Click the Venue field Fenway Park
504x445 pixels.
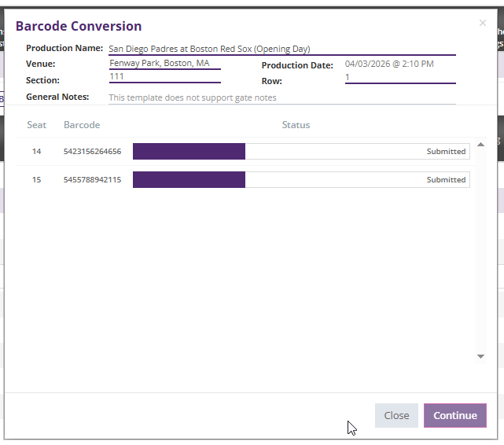click(x=164, y=64)
